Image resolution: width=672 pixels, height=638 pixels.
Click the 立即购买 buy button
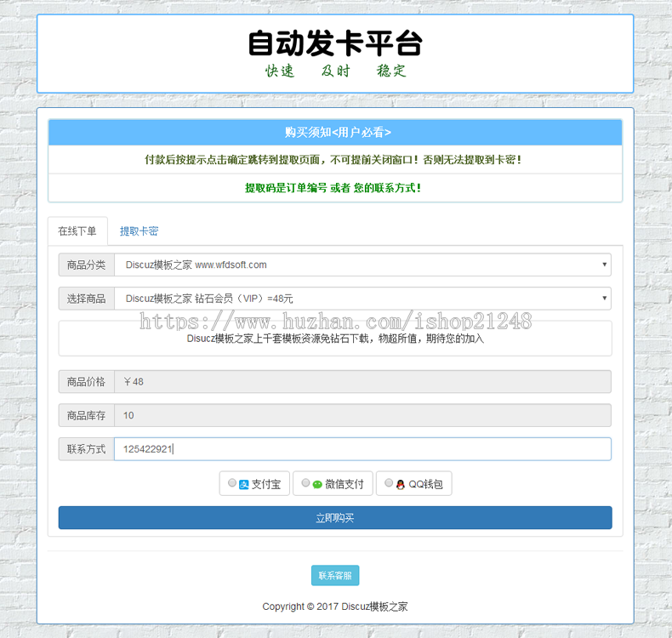click(335, 518)
